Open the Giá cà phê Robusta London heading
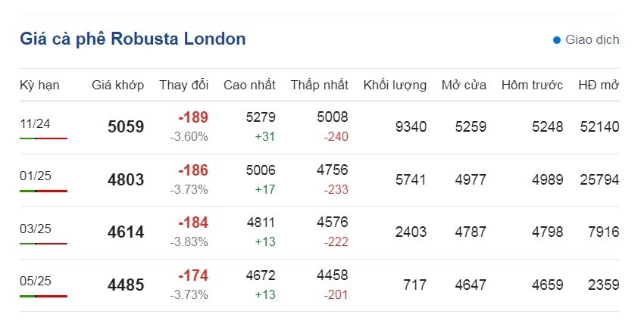644x333 pixels. coord(133,39)
